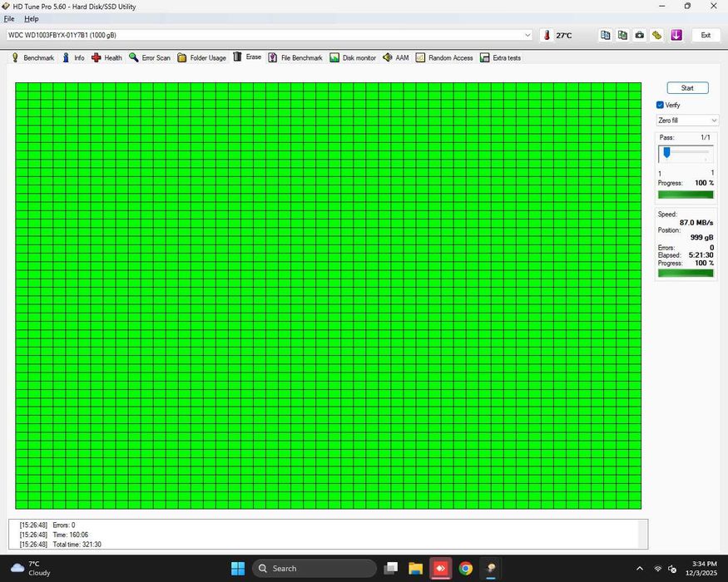Open the Health tab with red cross
Screen dimensions: 728x582
click(x=106, y=57)
